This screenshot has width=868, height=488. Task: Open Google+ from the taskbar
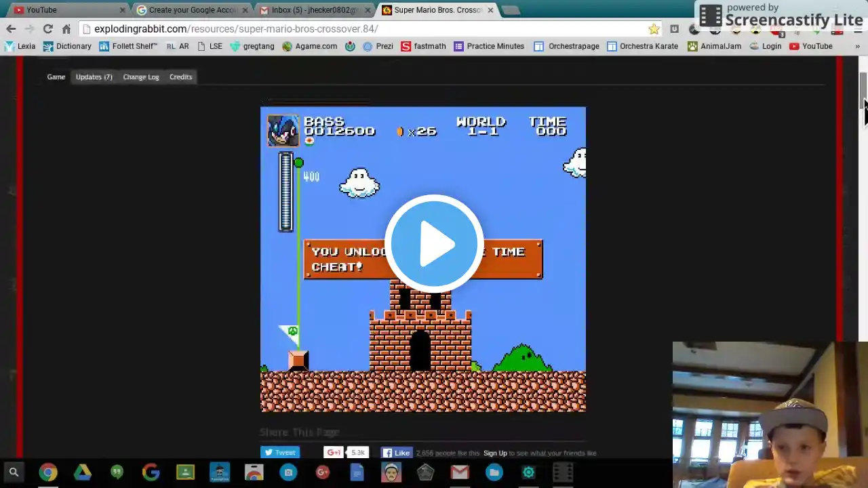click(323, 472)
